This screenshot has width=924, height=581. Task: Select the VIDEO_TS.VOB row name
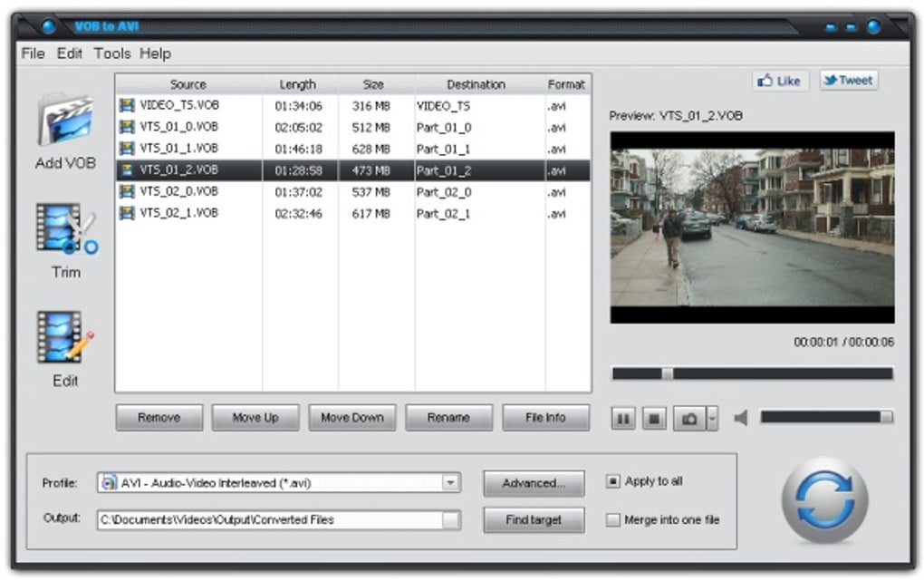click(179, 105)
